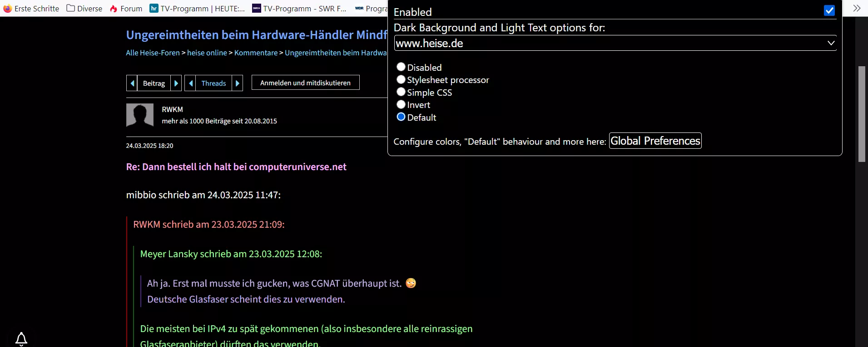
Task: Select the Simple CSS radio option
Action: 401,92
